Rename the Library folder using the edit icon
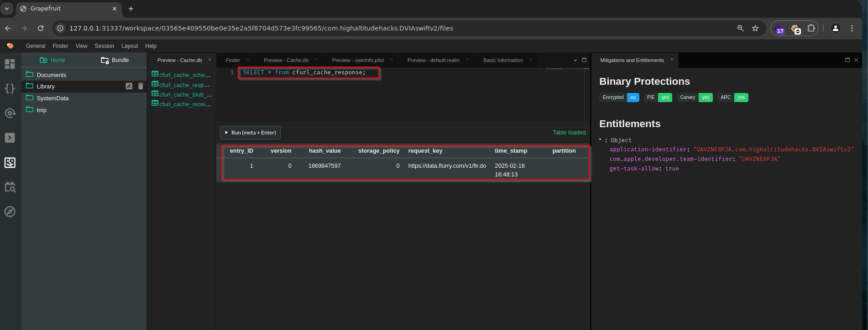The width and height of the screenshot is (868, 330). pos(129,86)
